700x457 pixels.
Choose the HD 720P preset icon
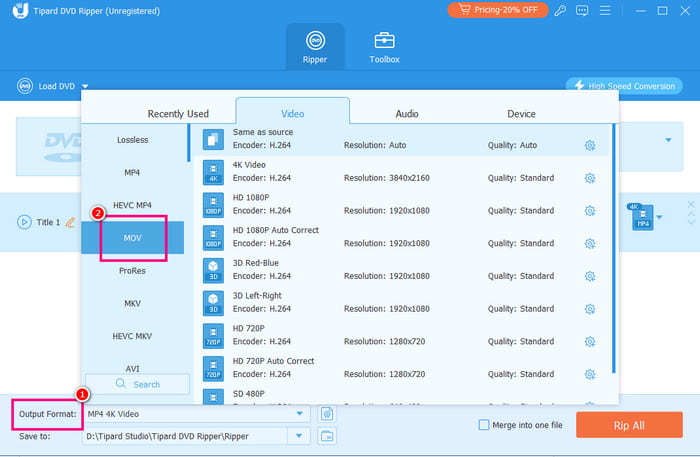[x=213, y=336]
